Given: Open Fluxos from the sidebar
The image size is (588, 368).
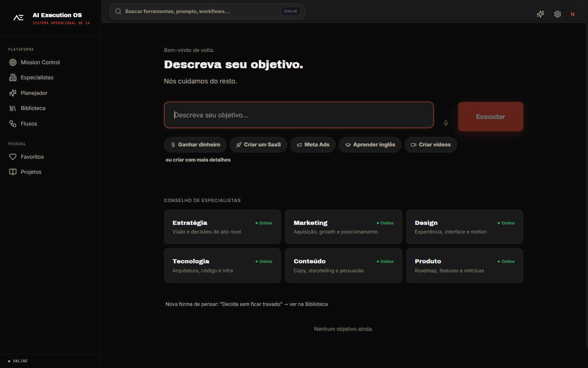Looking at the screenshot, I should [50, 123].
